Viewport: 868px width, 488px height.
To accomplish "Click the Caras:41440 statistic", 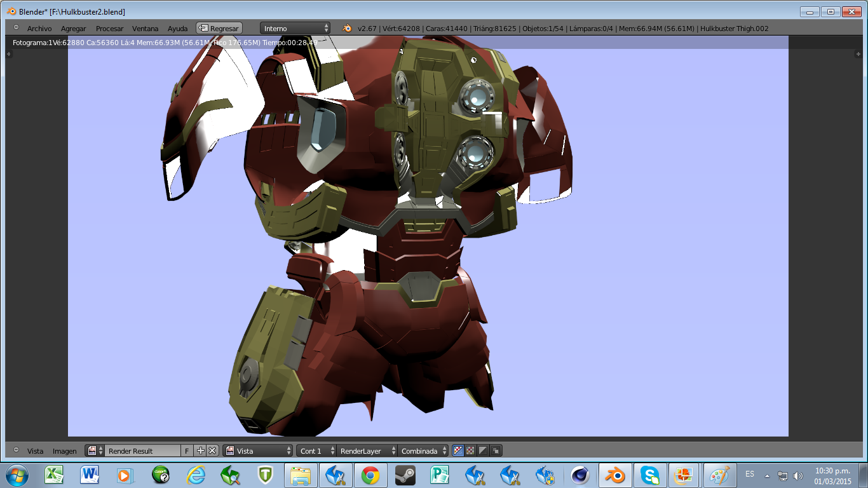I will [x=447, y=29].
